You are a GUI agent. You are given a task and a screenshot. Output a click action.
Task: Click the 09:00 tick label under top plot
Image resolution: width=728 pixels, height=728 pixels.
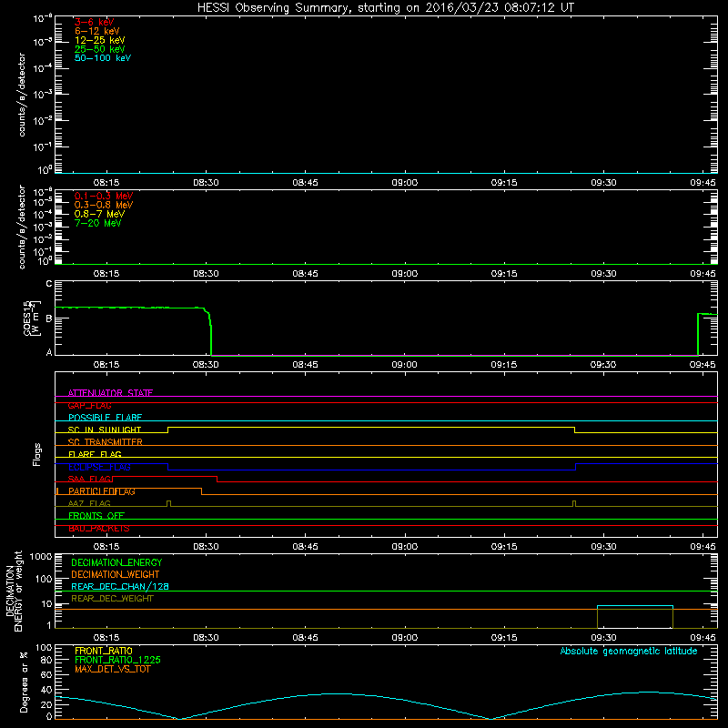pos(404,183)
